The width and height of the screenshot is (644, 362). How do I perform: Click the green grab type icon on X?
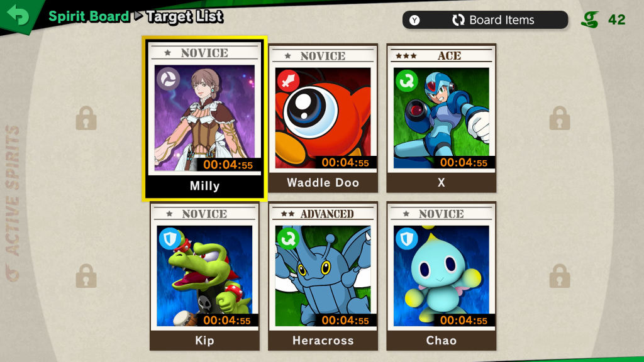point(407,81)
